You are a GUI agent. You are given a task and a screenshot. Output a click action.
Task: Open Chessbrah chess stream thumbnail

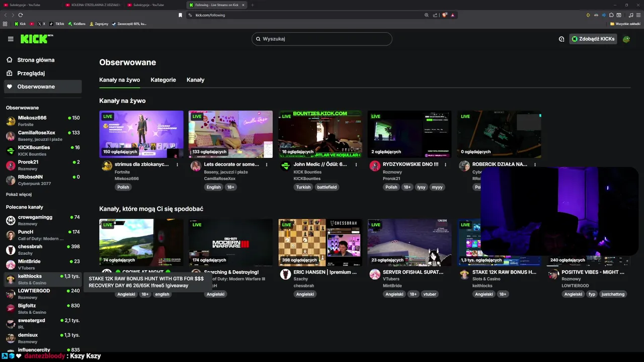(x=320, y=242)
